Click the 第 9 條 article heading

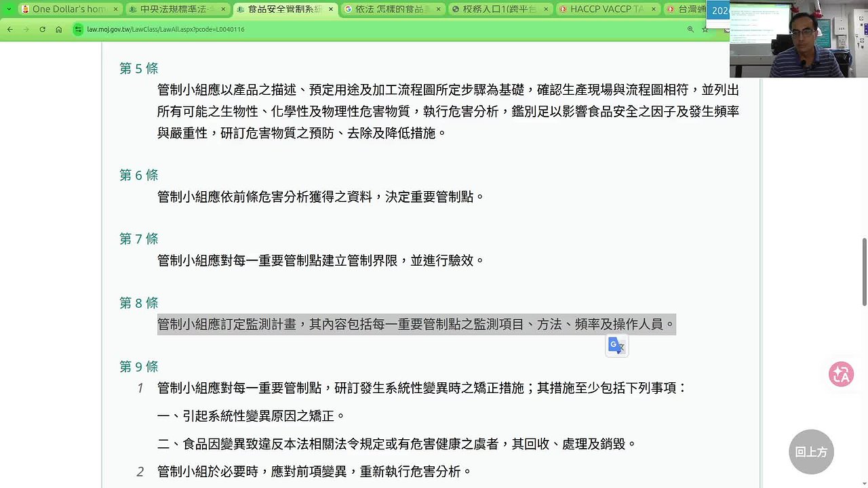pyautogui.click(x=139, y=367)
